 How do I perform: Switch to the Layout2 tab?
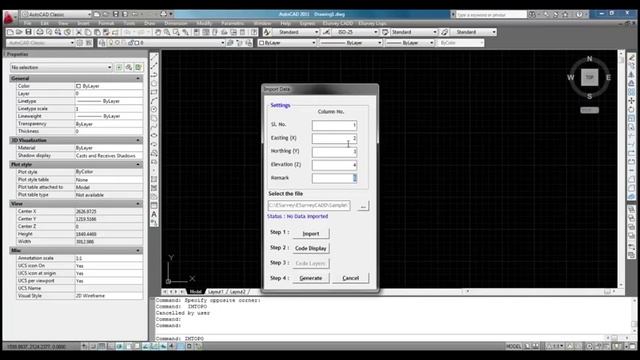coord(238,292)
